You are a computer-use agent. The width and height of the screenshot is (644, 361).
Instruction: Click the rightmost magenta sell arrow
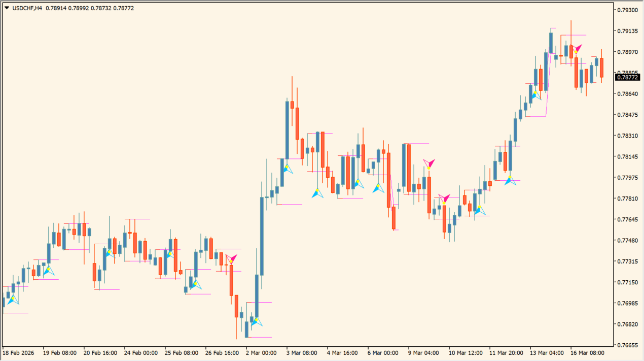click(x=577, y=49)
